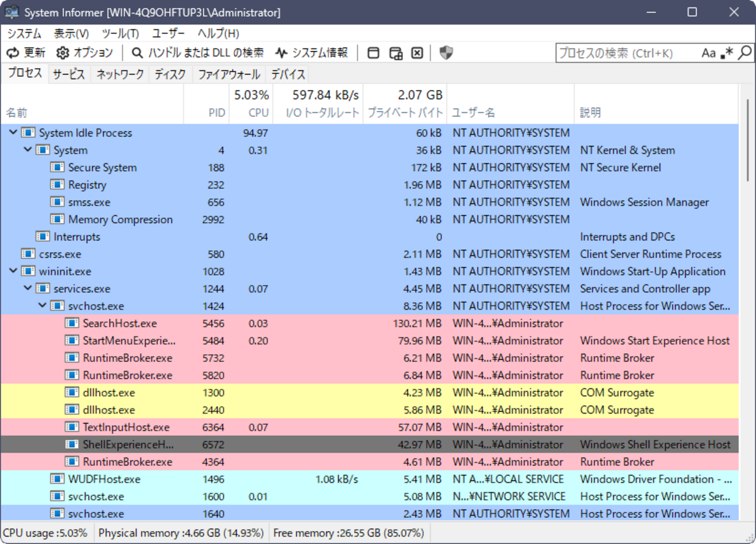This screenshot has width=756, height=544.
Task: Click the single window finder toolbar icon
Action: pyautogui.click(x=373, y=53)
